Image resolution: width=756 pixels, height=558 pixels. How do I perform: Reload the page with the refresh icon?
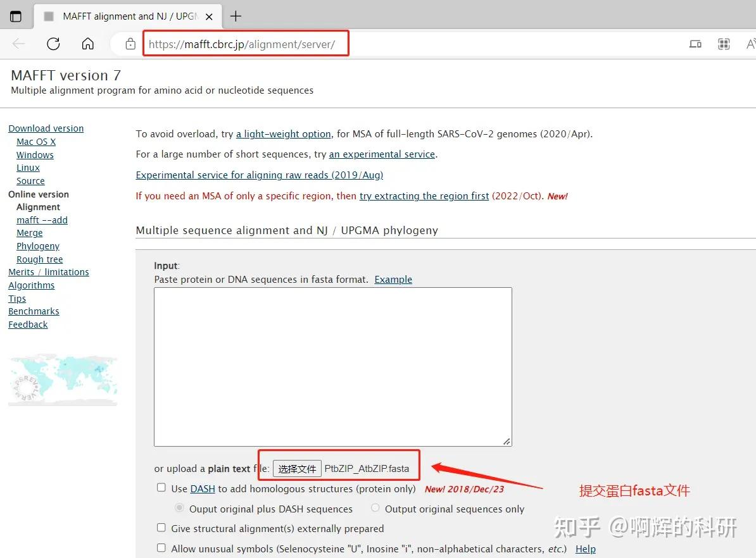[53, 44]
